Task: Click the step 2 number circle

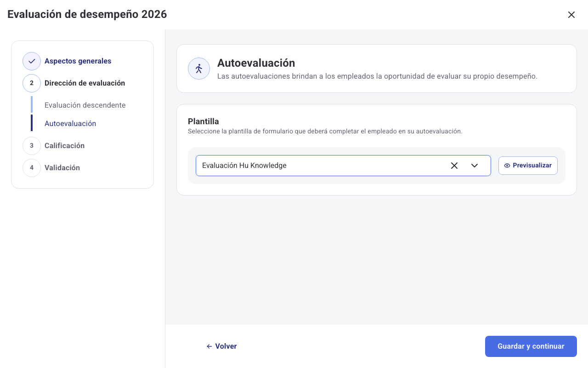Action: click(x=32, y=83)
